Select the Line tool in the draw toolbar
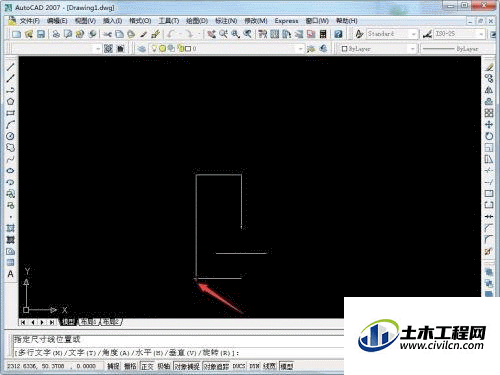Image resolution: width=500 pixels, height=375 pixels. click(10, 67)
